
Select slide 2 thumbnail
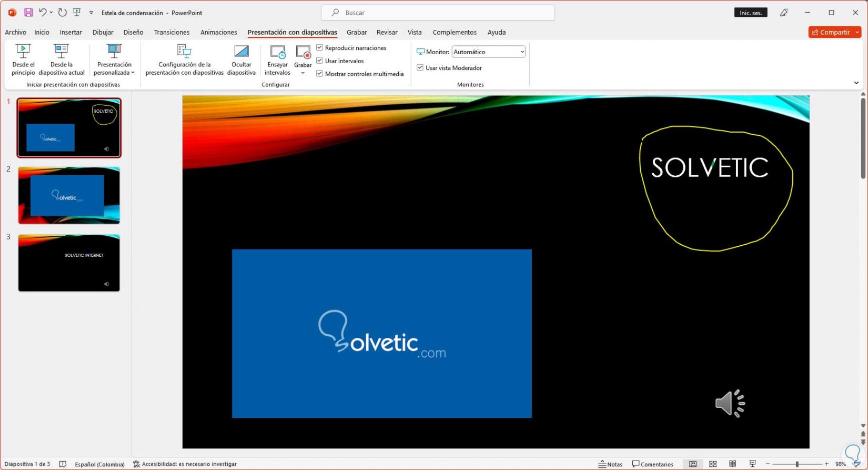[x=69, y=195]
